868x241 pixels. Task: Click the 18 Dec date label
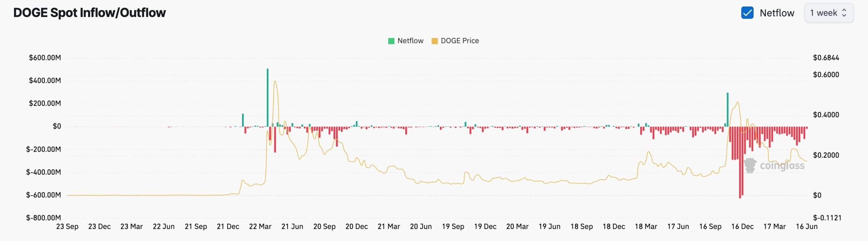614,226
